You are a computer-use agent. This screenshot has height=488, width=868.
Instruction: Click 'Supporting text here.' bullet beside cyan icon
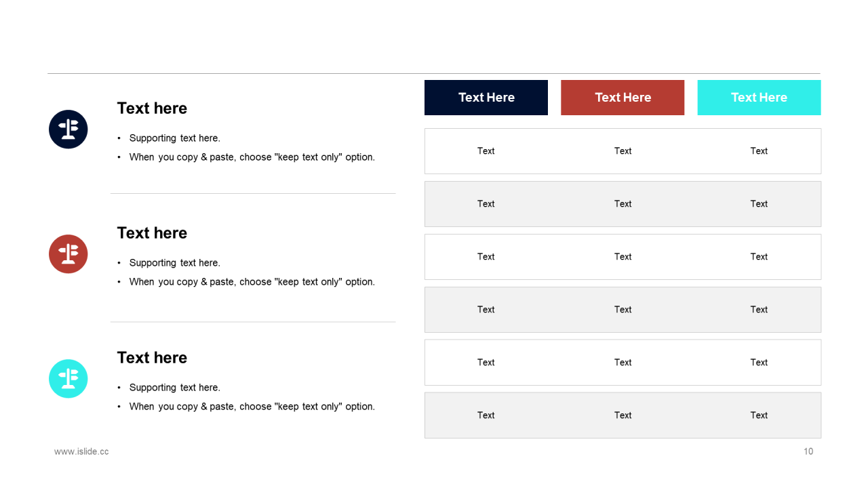(x=175, y=388)
